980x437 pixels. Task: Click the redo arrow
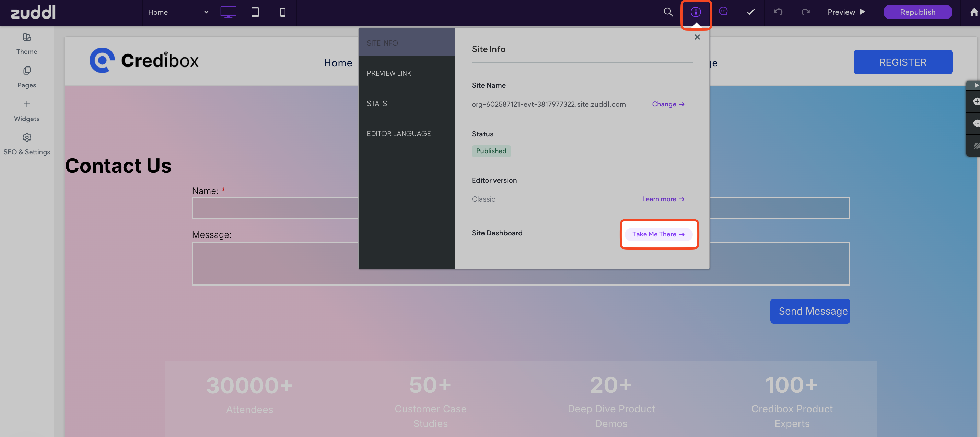(805, 12)
